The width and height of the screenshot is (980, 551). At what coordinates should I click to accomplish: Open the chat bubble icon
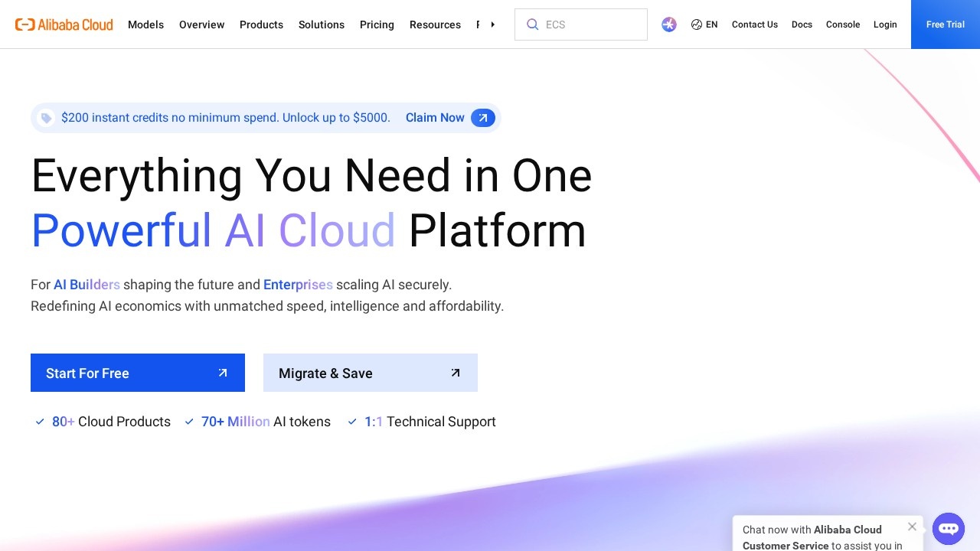click(x=949, y=529)
